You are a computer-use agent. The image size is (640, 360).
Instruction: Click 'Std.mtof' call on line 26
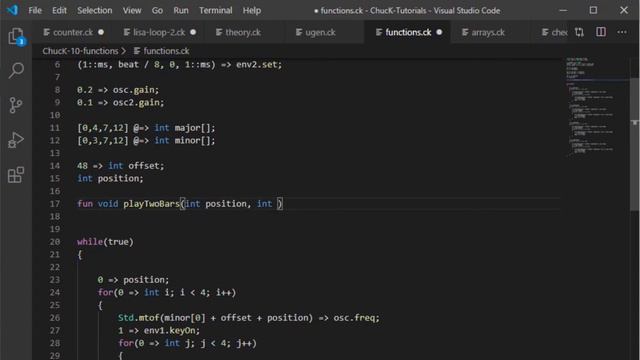(138, 318)
